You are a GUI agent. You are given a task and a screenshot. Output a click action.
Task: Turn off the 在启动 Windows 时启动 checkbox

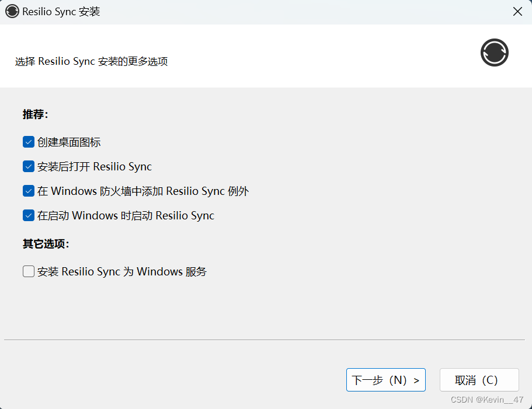tap(29, 215)
